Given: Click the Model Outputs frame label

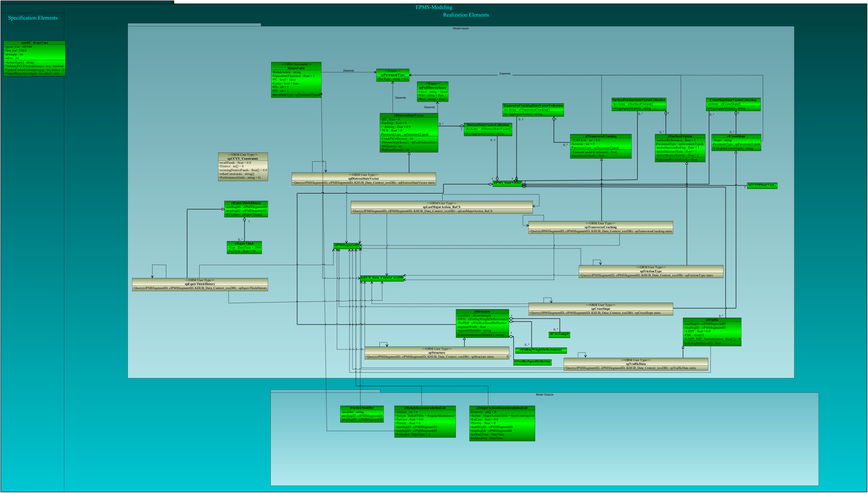Looking at the screenshot, I should 544,394.
